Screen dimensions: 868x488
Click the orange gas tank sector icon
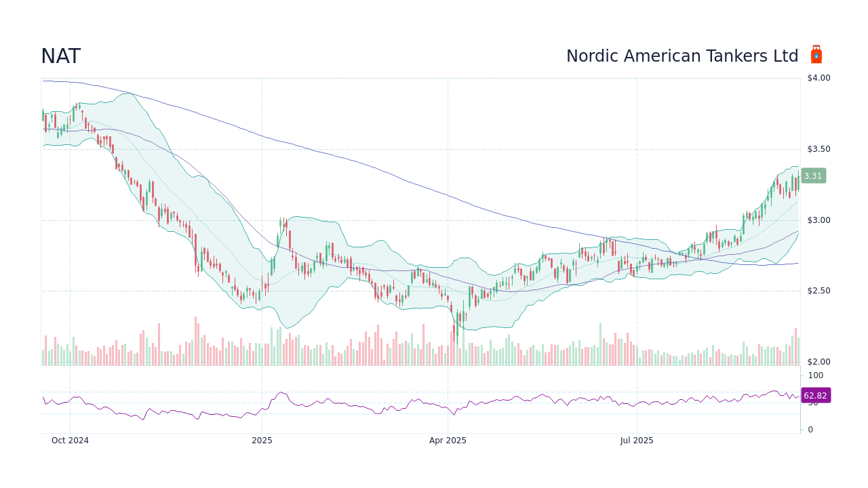[816, 54]
